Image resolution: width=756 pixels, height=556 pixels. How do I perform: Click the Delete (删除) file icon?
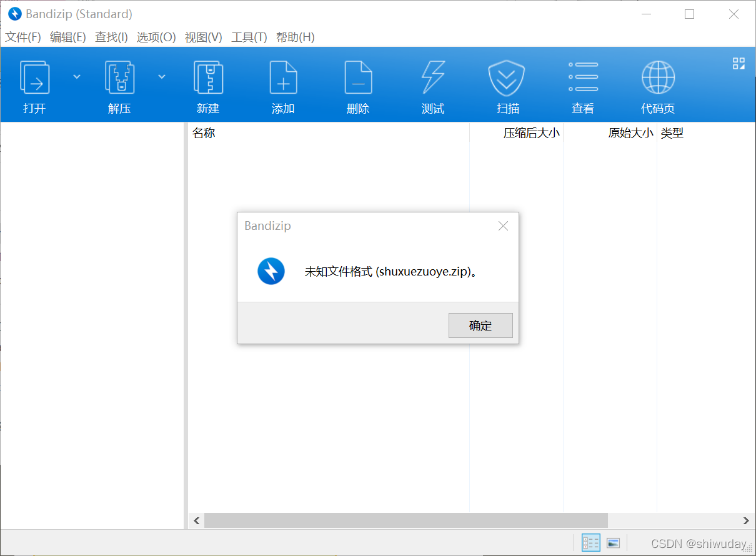358,77
